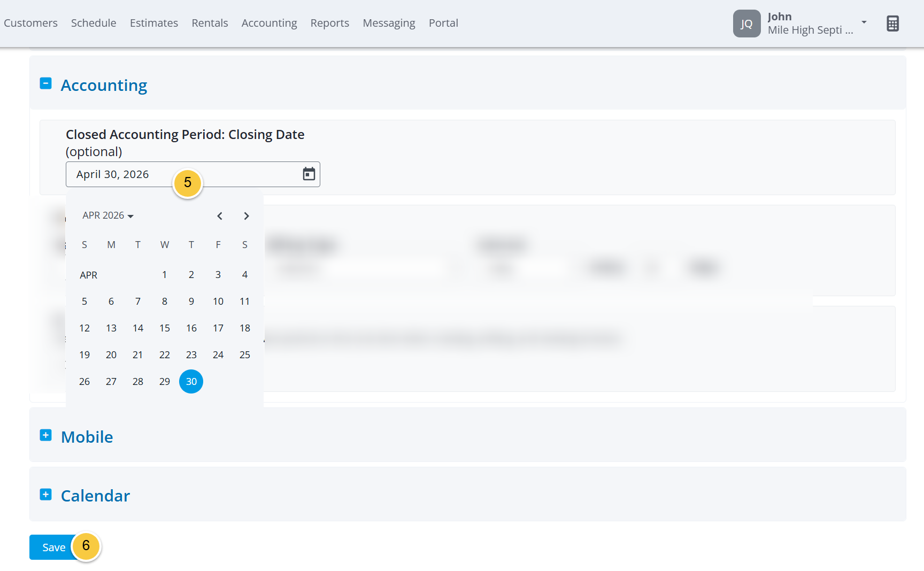Select April 25 in the calendar

click(x=245, y=355)
